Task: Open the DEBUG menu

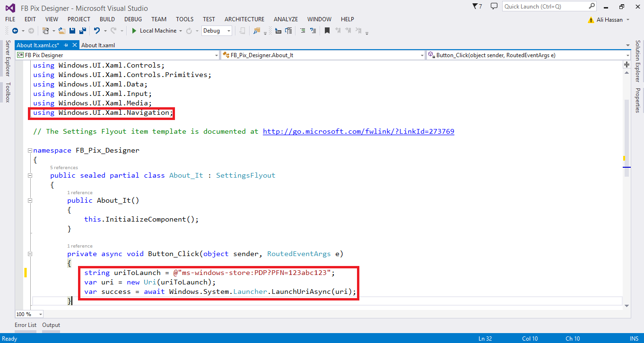Action: coord(133,19)
